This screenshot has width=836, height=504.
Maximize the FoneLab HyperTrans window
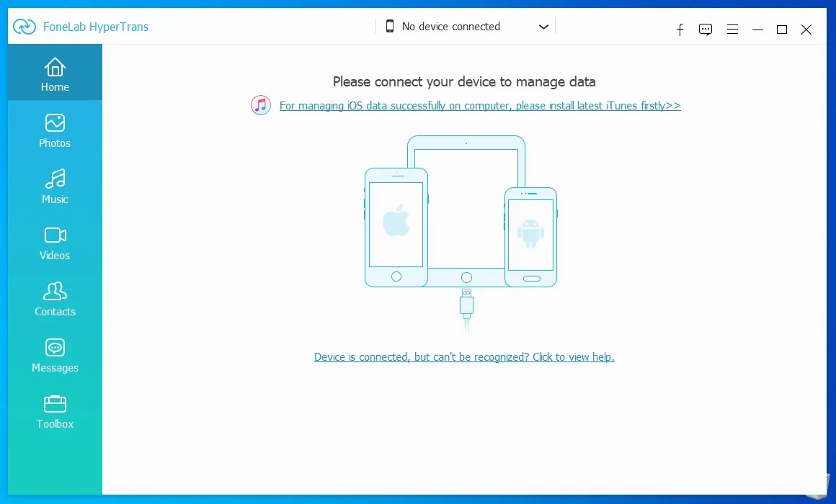782,30
